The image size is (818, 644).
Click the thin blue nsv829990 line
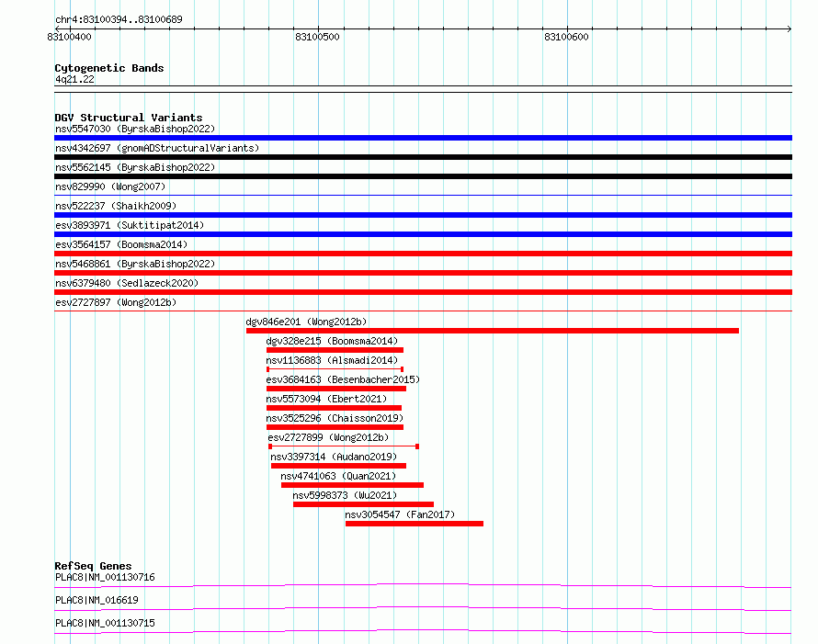coord(423,196)
